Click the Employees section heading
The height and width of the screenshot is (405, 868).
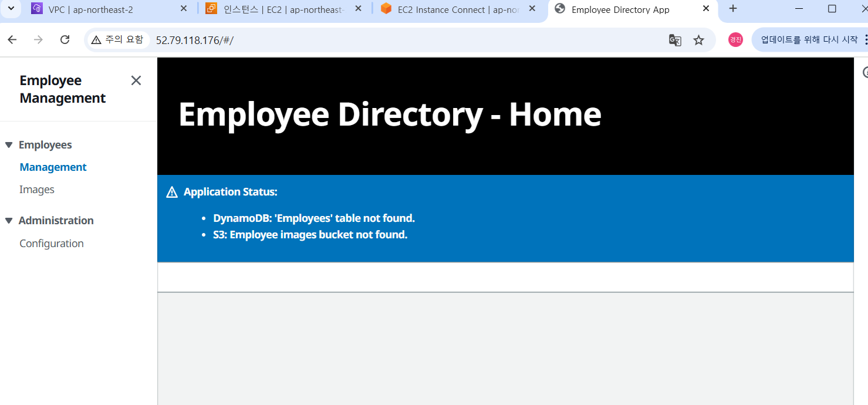coord(45,145)
